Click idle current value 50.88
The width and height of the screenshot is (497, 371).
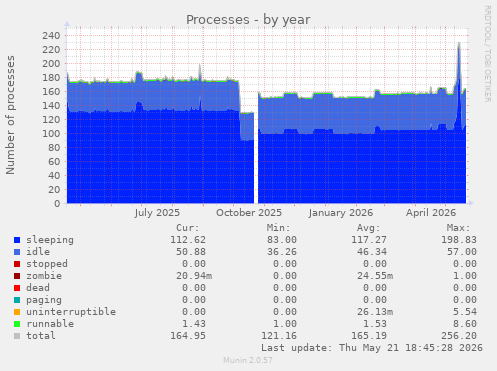[x=191, y=252]
